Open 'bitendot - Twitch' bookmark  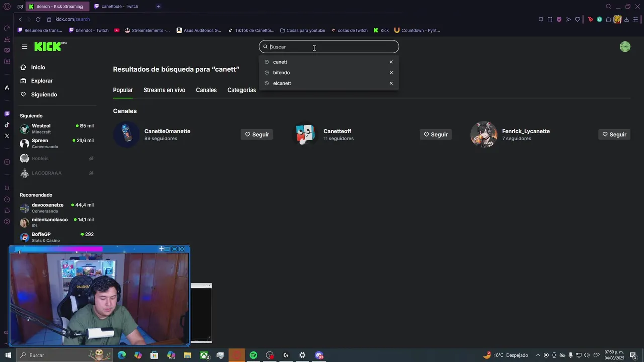(x=89, y=30)
